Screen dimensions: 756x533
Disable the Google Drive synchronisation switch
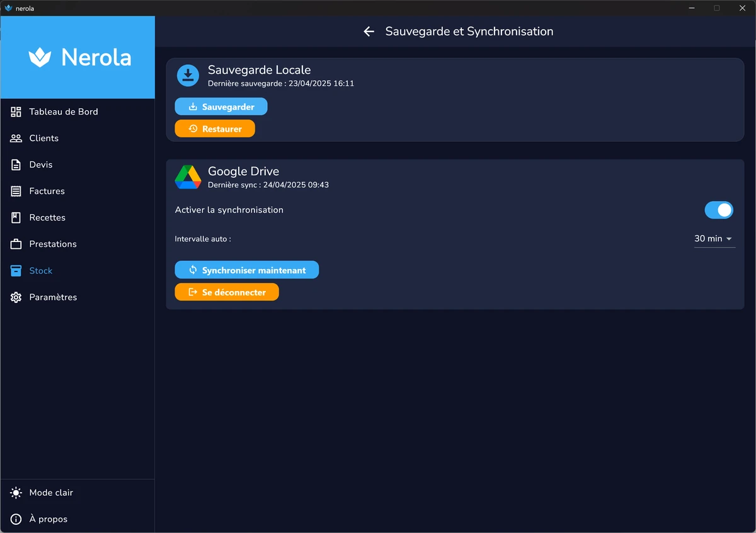(718, 210)
